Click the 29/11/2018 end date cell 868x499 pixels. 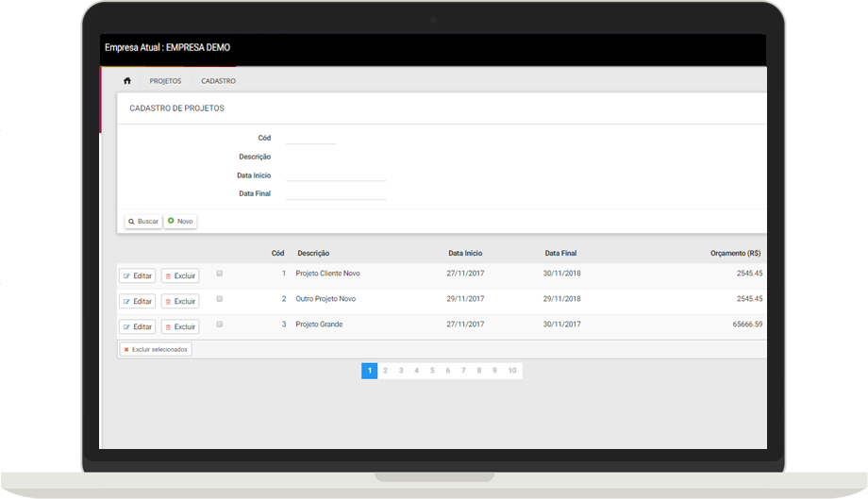coord(562,299)
